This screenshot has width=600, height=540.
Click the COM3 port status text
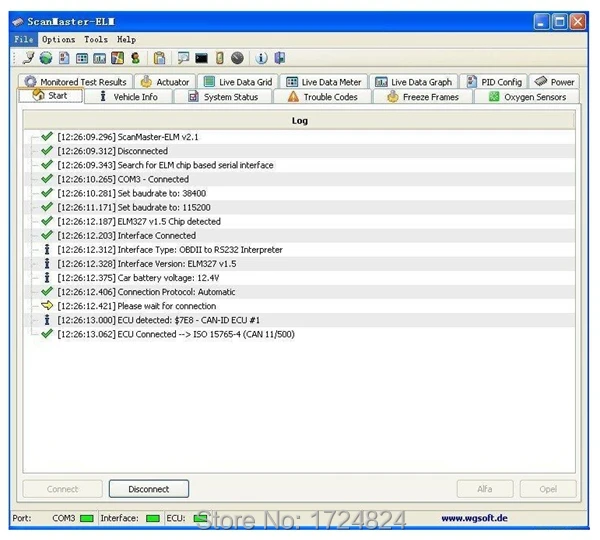tap(64, 518)
